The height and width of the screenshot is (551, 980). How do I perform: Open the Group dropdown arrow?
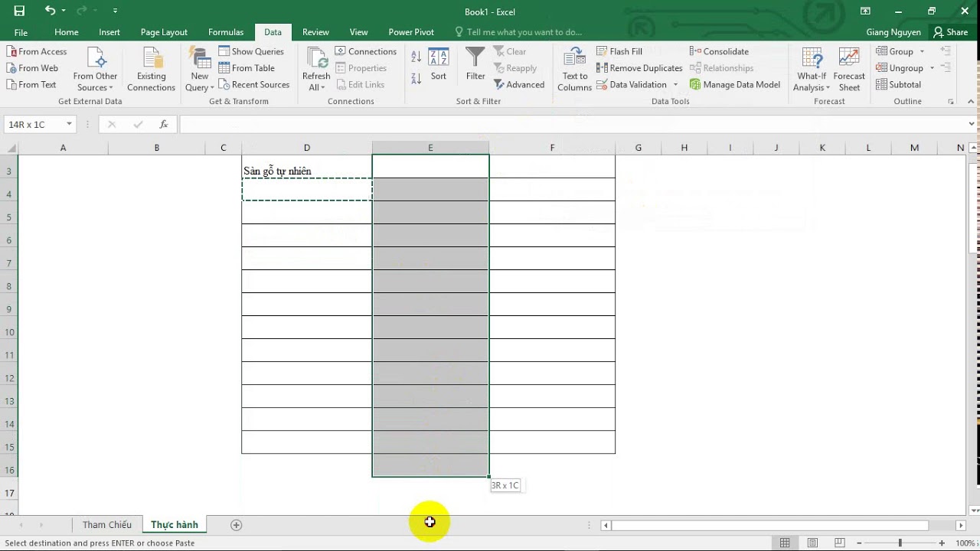[922, 51]
